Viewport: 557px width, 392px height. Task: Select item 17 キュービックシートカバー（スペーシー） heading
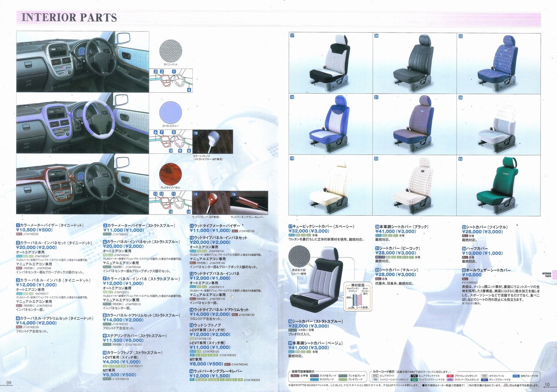tap(322, 227)
